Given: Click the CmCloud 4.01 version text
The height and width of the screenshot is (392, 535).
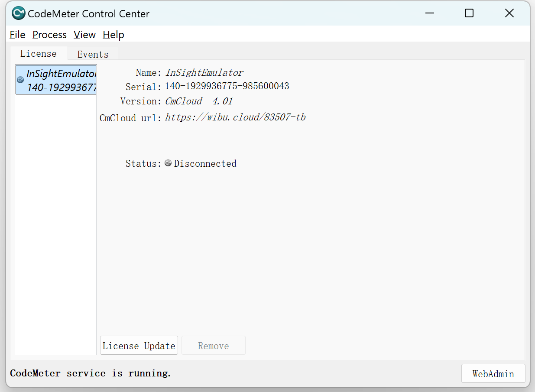Looking at the screenshot, I should pyautogui.click(x=198, y=101).
